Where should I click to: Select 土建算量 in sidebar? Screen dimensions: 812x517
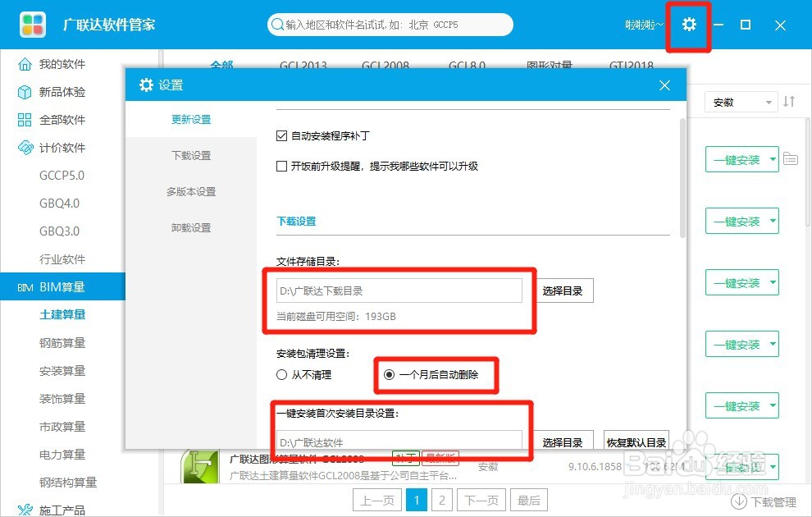pos(62,315)
